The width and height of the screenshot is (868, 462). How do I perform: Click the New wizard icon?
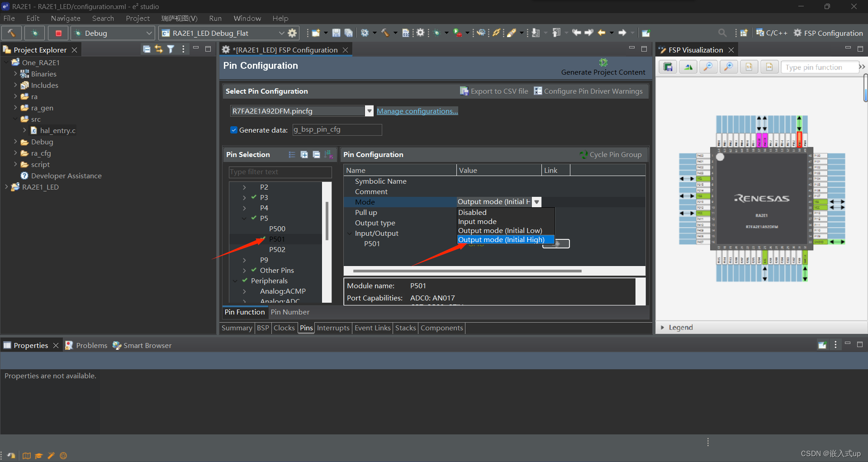(x=316, y=33)
